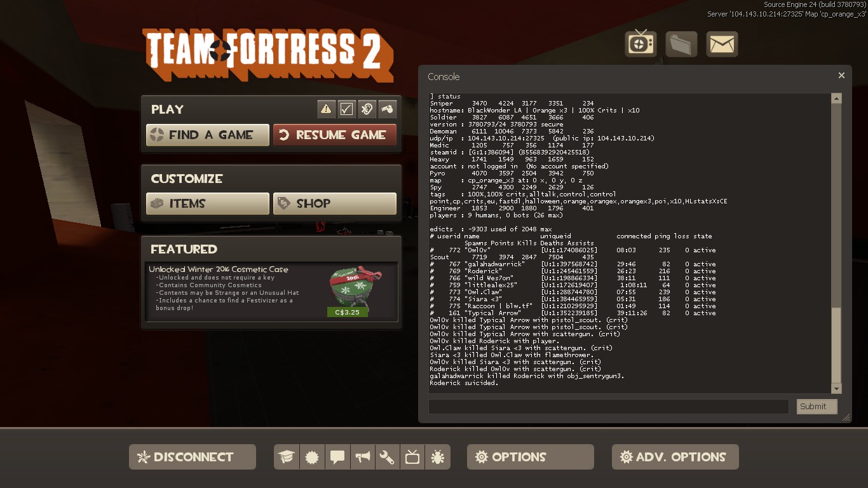Click 'Siara <3 killed Owl.Claw with flamethrower' line
This screenshot has width=868, height=488.
pos(512,355)
